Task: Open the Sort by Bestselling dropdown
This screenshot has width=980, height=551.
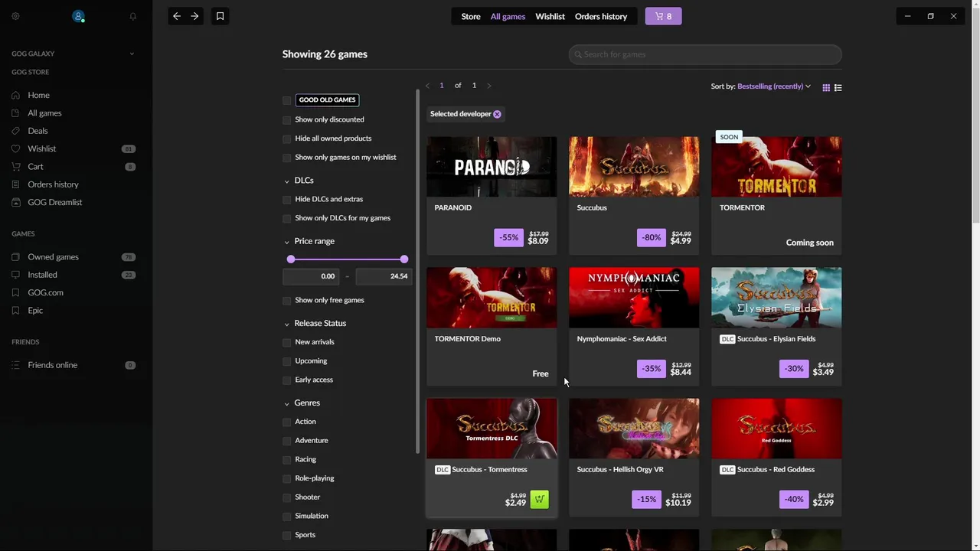Action: tap(773, 86)
